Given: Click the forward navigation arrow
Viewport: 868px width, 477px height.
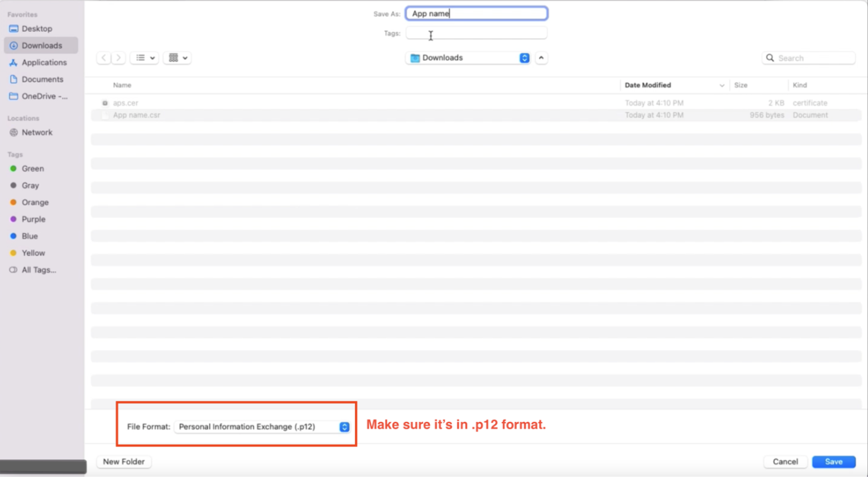Looking at the screenshot, I should (x=118, y=57).
